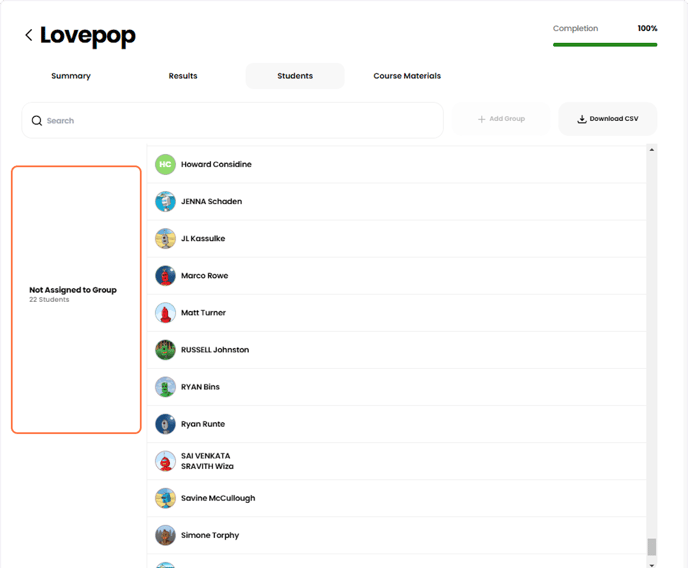Click Howard Considine's green HC avatar
Screen dimensions: 688x568
[165, 164]
